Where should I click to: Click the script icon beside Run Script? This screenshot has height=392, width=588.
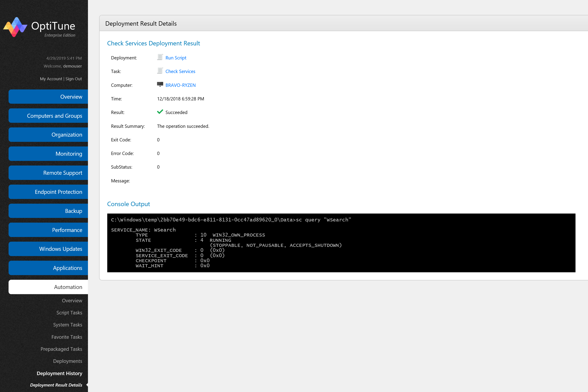point(160,57)
